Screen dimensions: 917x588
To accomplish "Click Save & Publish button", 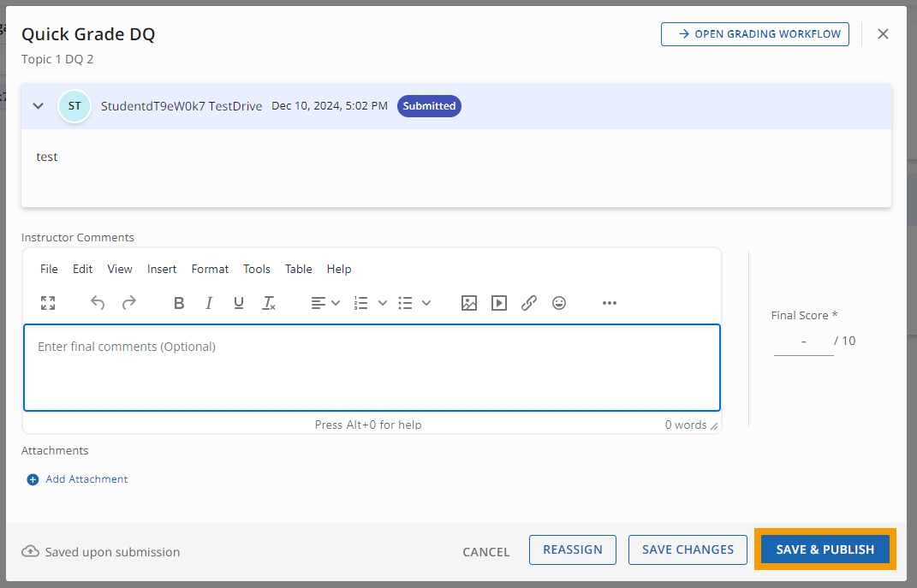I will coord(825,549).
